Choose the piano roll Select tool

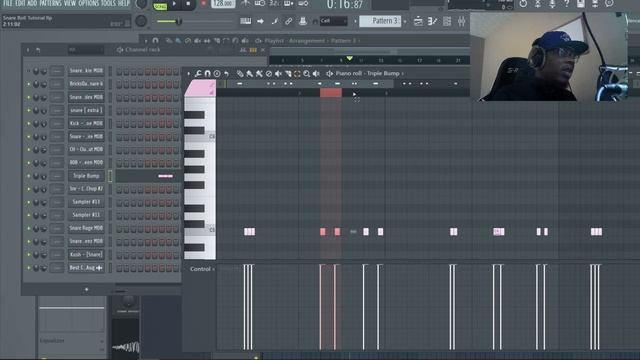297,73
